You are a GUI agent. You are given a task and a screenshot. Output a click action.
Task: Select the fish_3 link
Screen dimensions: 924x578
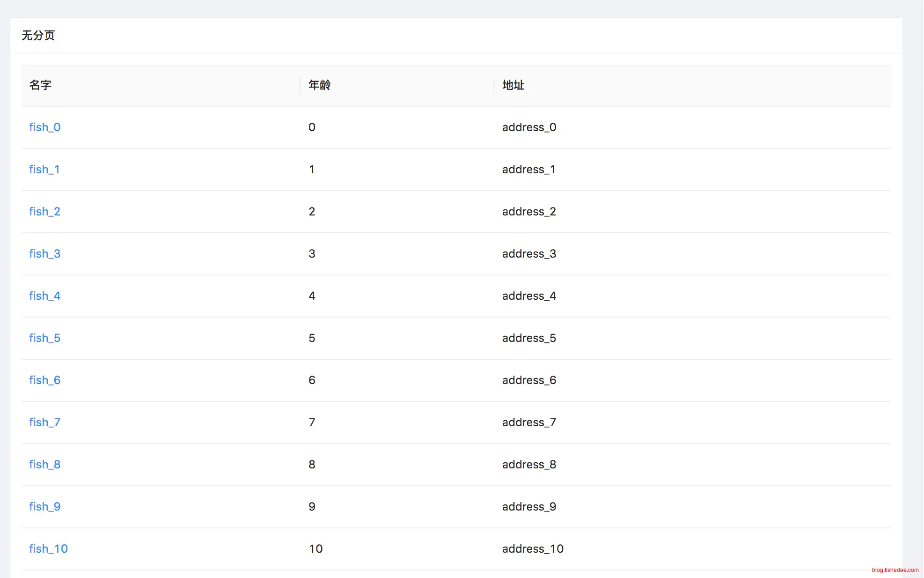[44, 254]
